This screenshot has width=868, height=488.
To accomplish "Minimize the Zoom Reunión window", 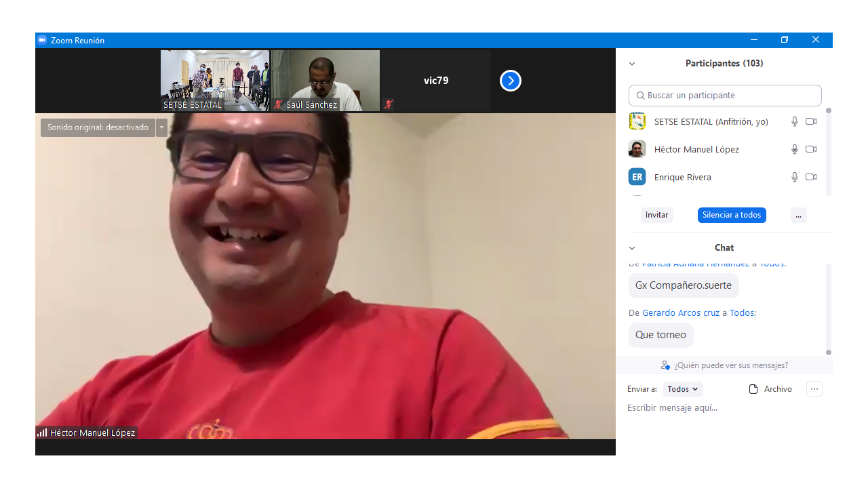I will [753, 40].
